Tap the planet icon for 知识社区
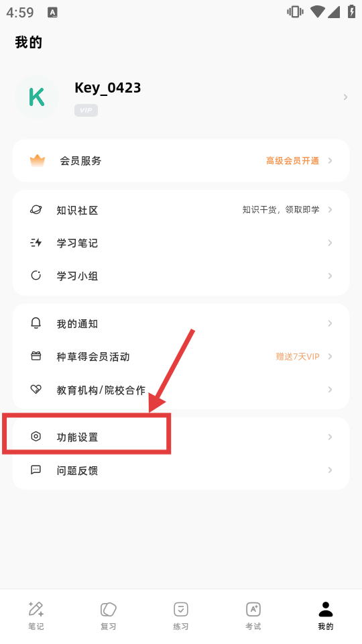362x644 pixels. click(36, 210)
